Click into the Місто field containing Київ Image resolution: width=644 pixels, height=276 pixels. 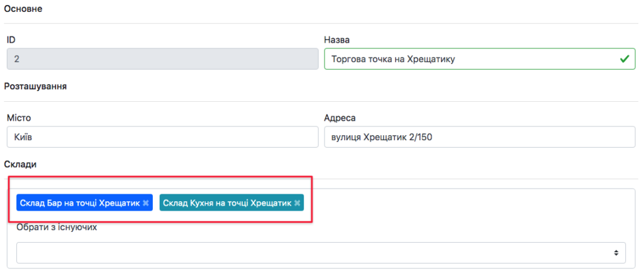point(162,137)
